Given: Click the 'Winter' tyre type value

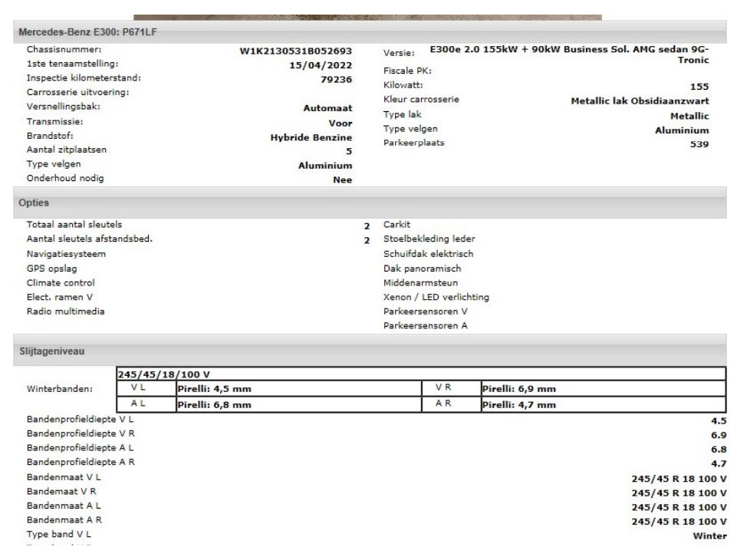Looking at the screenshot, I should point(710,536).
